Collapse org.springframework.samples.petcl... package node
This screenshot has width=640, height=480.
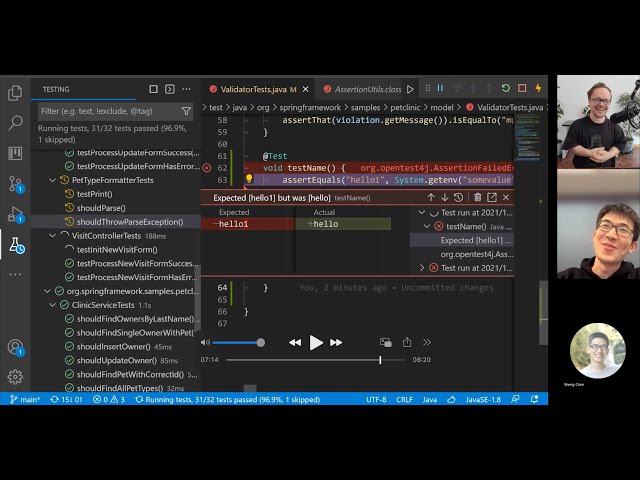point(47,291)
